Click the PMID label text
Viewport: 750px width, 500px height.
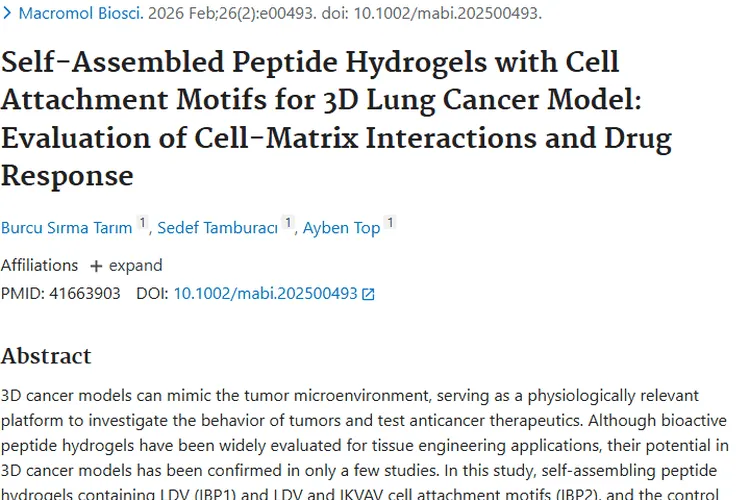(22, 294)
